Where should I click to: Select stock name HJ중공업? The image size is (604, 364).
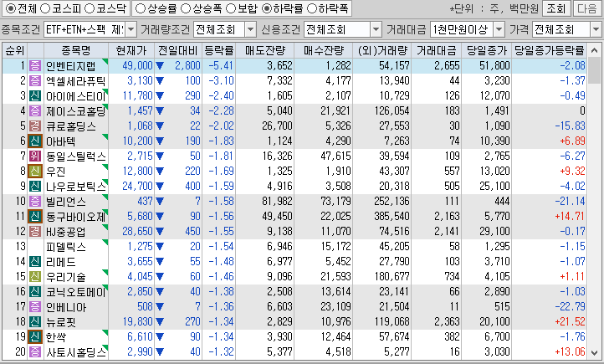pos(66,232)
